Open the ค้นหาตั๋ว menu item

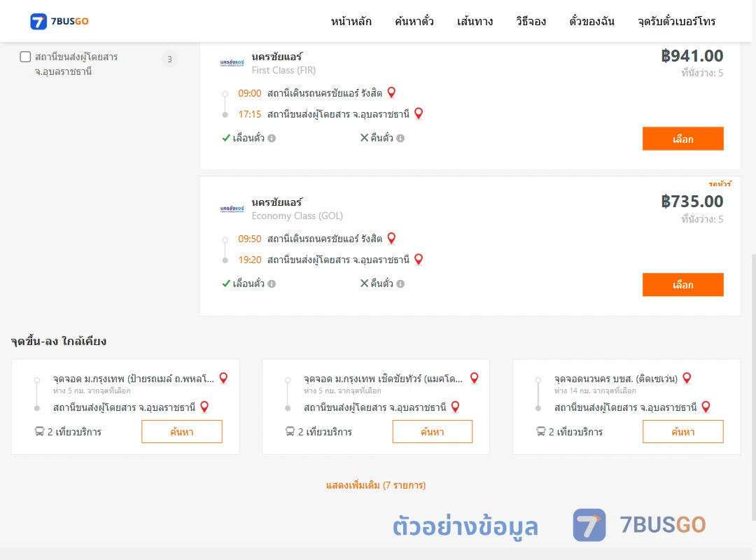click(414, 21)
